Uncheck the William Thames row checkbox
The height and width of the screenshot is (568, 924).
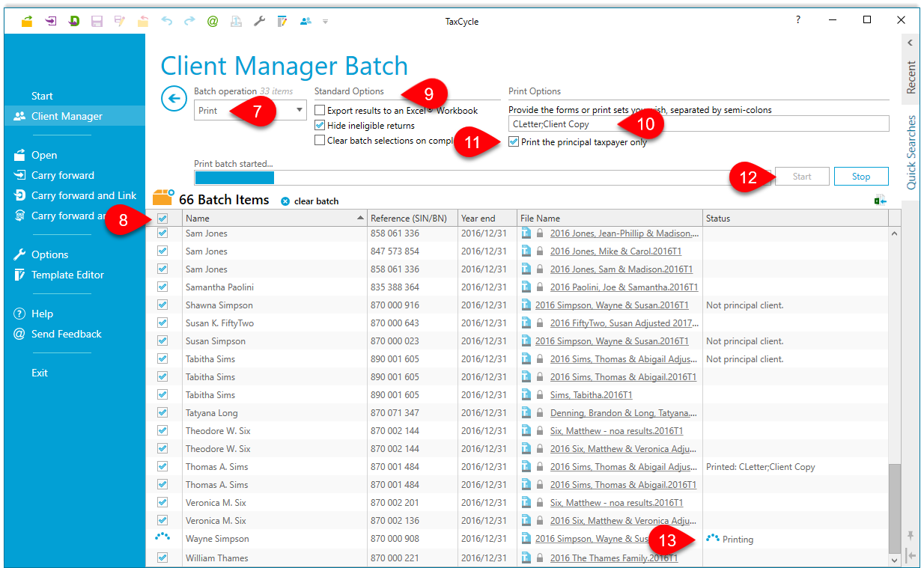point(162,558)
